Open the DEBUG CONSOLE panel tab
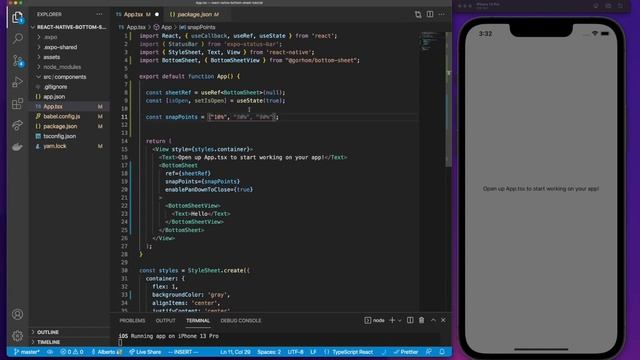This screenshot has width=640, height=360. (241, 320)
